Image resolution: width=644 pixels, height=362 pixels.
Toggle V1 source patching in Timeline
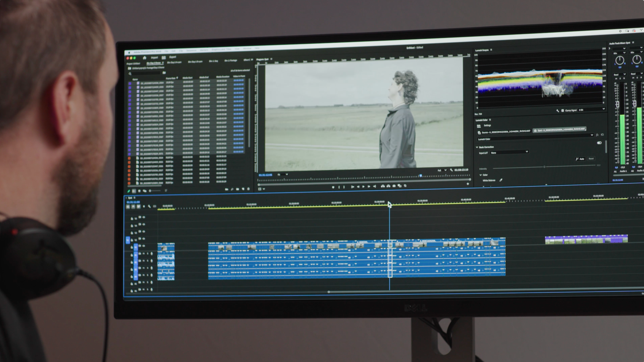[128, 240]
